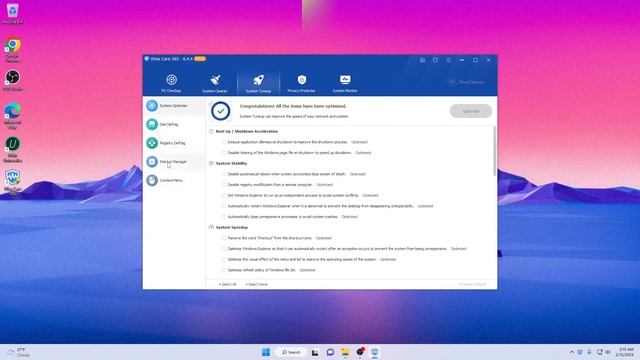The height and width of the screenshot is (360, 640).
Task: Show hidden system tray icons
Action: (x=571, y=352)
